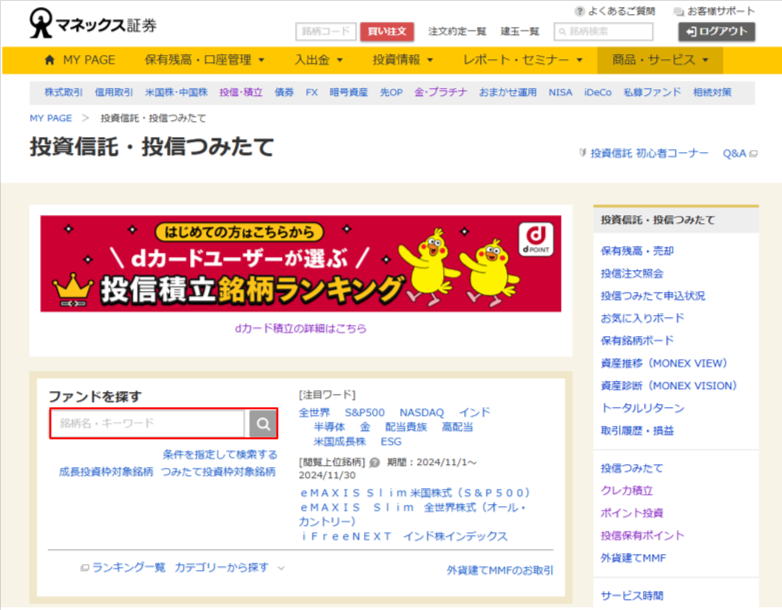Select 相続対策 in sub navigation
Viewport: 782px width, 610px height.
712,92
